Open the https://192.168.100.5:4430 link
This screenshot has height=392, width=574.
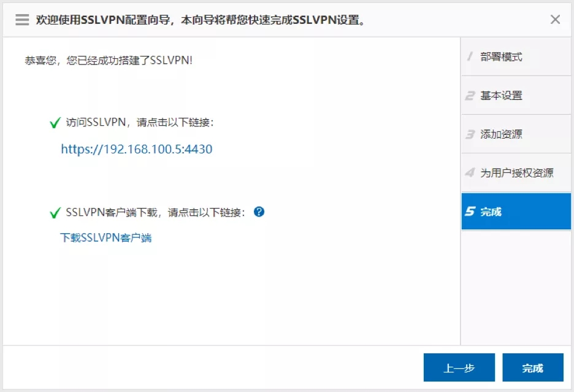coord(136,149)
